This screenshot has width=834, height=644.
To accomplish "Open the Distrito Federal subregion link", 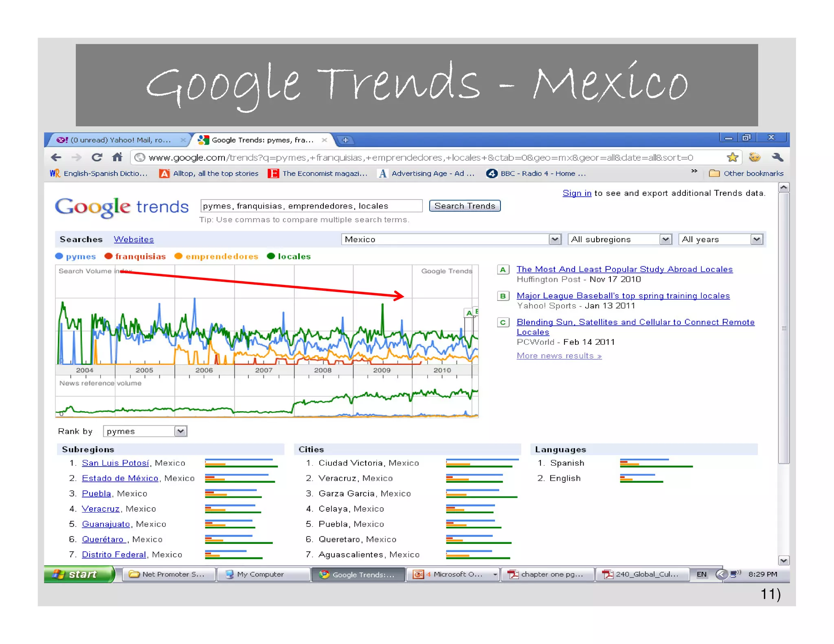I will pos(114,554).
